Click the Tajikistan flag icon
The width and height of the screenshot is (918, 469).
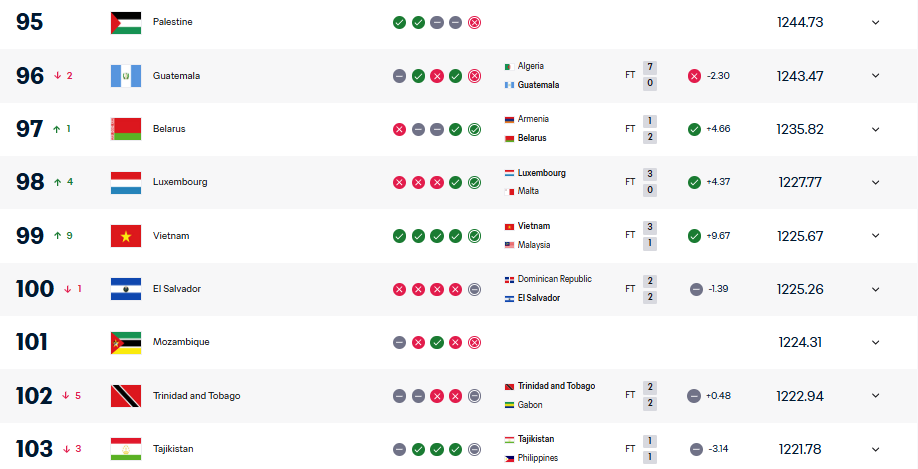point(125,449)
